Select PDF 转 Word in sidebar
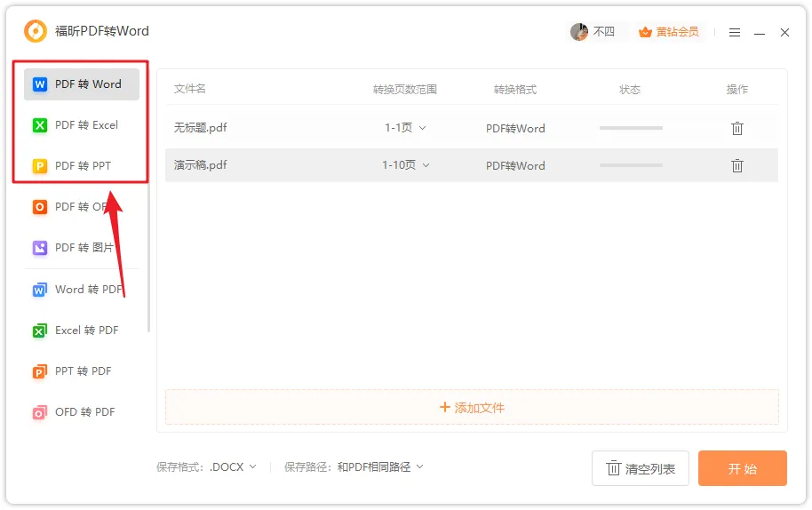Screen dimensions: 812x510 click(82, 84)
